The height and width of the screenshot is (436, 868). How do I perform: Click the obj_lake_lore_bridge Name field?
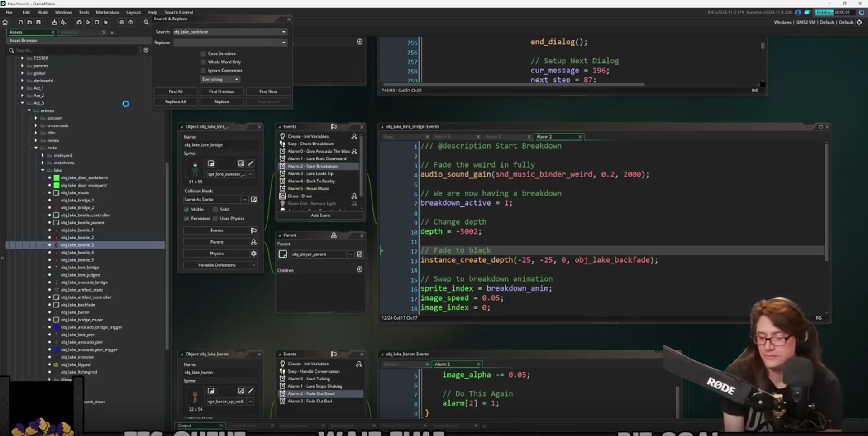coord(220,145)
